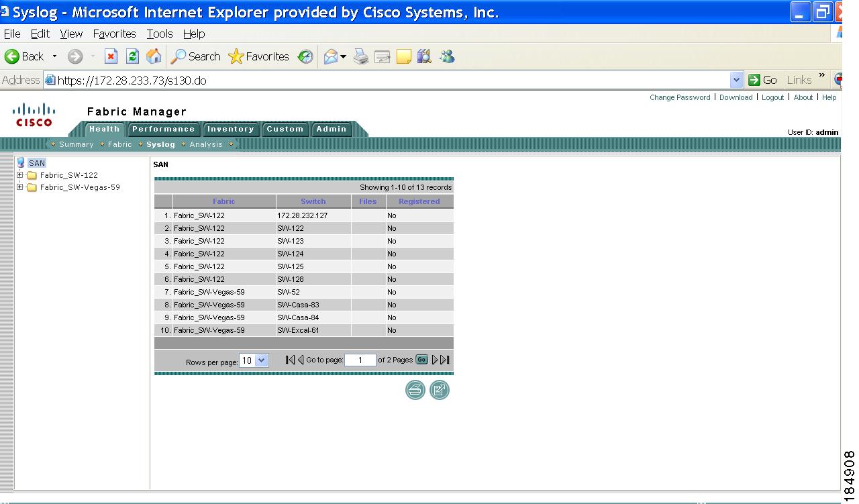Click the Help link at top right
859x504 pixels.
(829, 98)
